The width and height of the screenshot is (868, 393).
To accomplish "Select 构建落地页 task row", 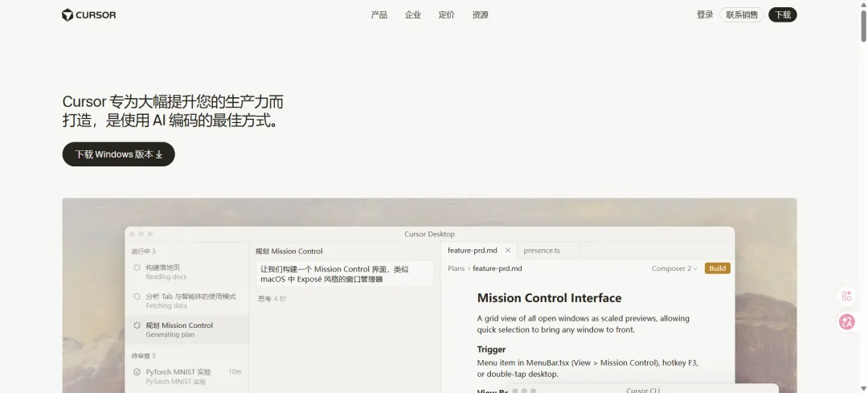I will [x=187, y=272].
